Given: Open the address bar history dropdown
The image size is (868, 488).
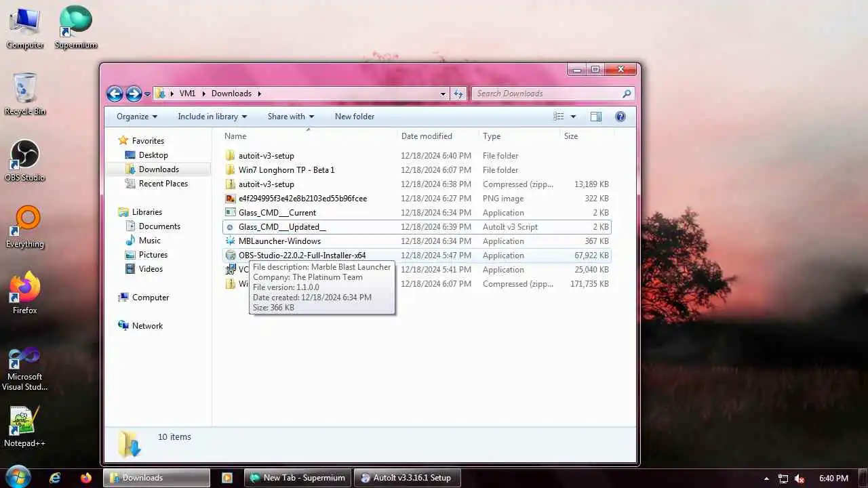Looking at the screenshot, I should coord(443,94).
